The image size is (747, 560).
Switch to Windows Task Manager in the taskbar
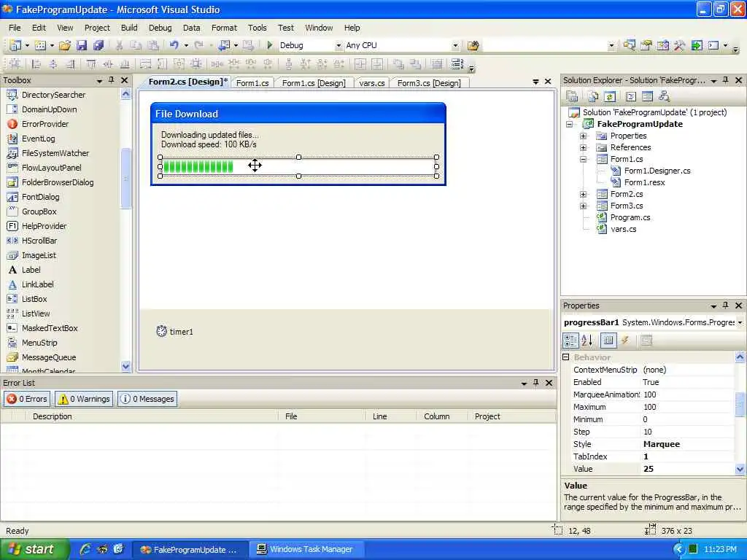306,549
